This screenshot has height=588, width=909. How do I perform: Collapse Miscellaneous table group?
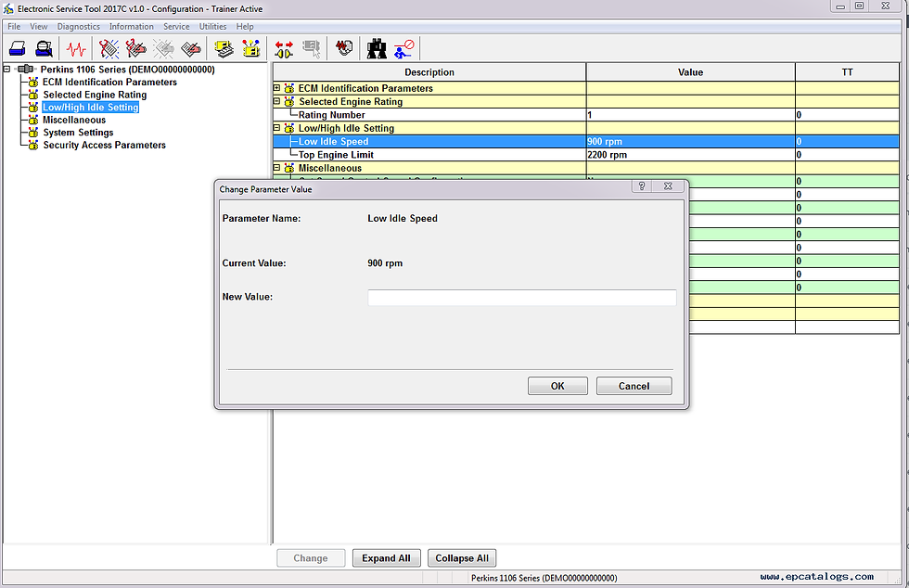coord(276,168)
